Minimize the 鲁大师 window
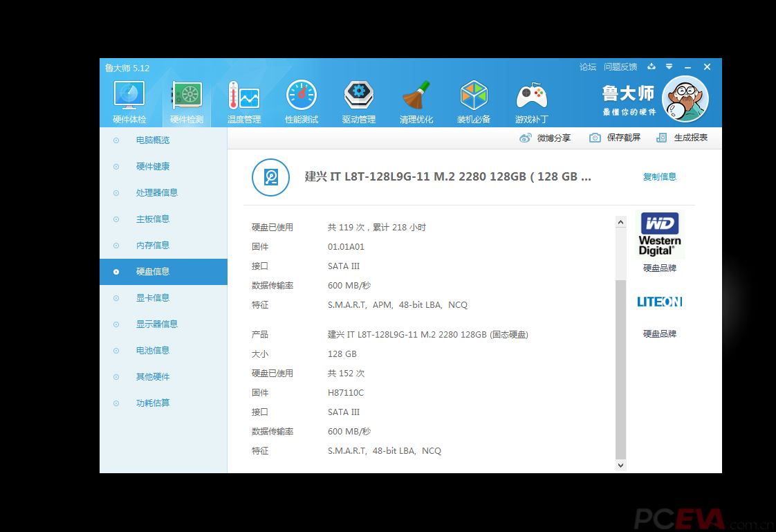Image resolution: width=776 pixels, height=532 pixels. [x=688, y=67]
